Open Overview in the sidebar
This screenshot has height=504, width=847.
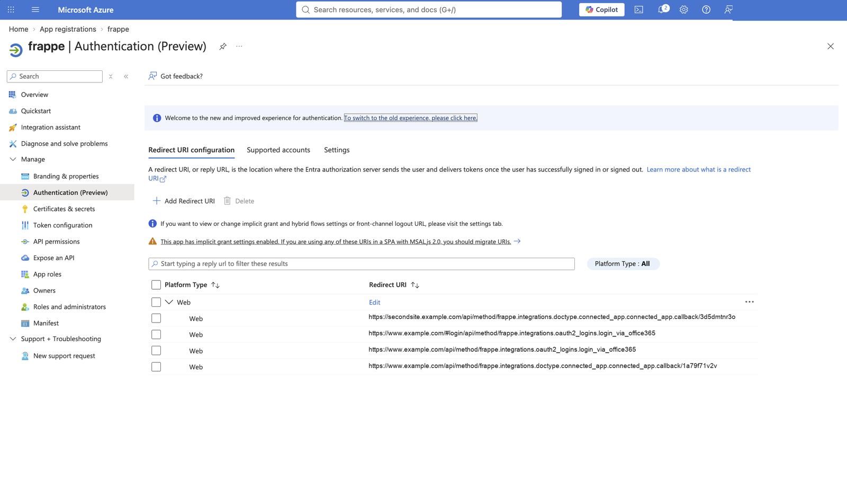point(34,95)
